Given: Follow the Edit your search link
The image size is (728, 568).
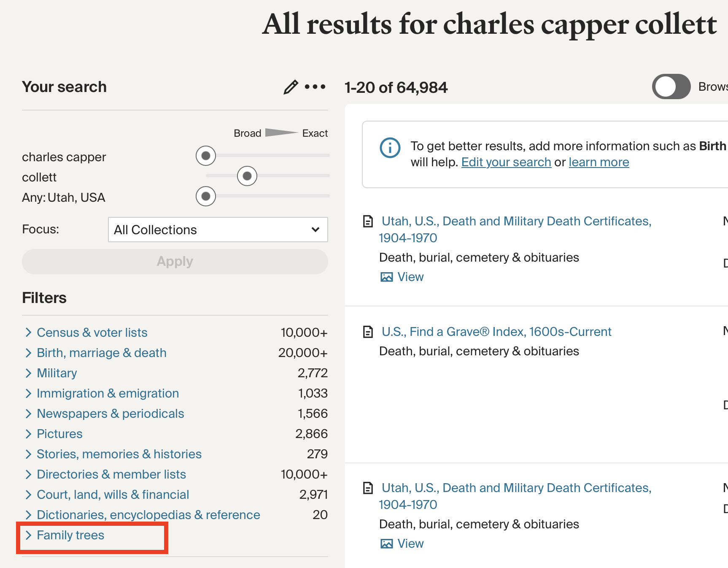Looking at the screenshot, I should pyautogui.click(x=506, y=162).
